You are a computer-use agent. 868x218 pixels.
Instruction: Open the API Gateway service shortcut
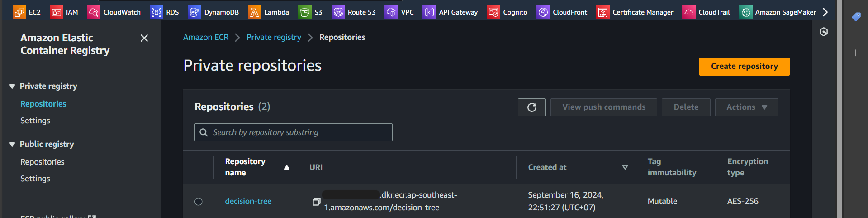tap(451, 12)
